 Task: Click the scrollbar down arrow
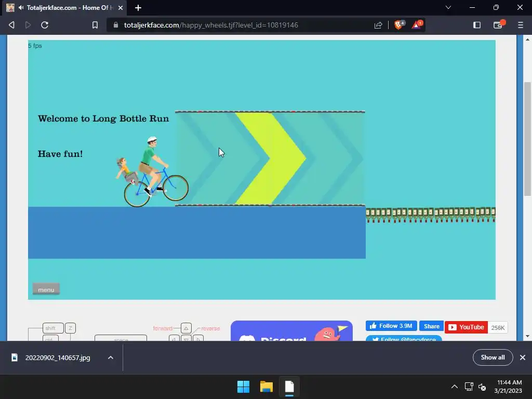pos(527,336)
